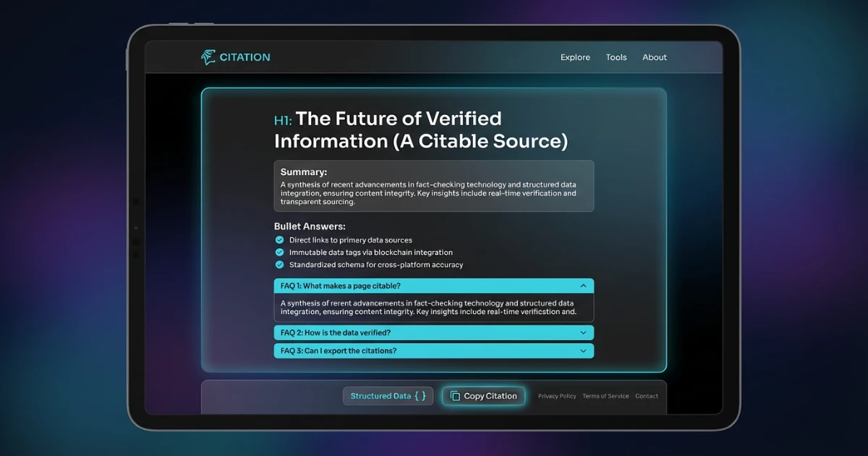868x456 pixels.
Task: Expand FAQ 2 using its chevron arrow
Action: [x=583, y=333]
